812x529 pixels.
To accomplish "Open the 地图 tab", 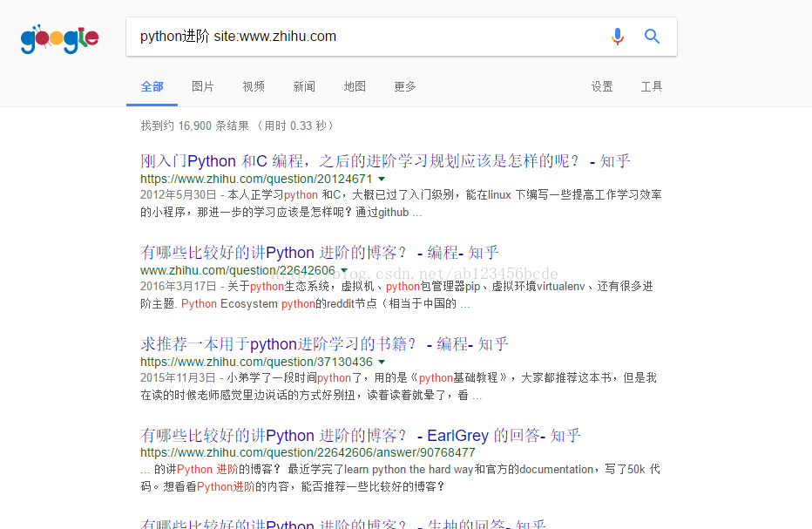I will (355, 86).
